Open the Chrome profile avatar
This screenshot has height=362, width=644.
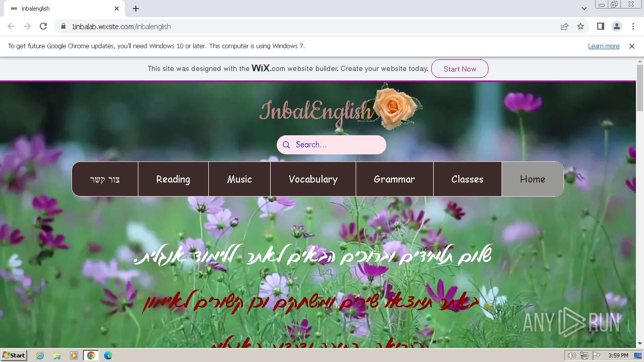pos(616,26)
